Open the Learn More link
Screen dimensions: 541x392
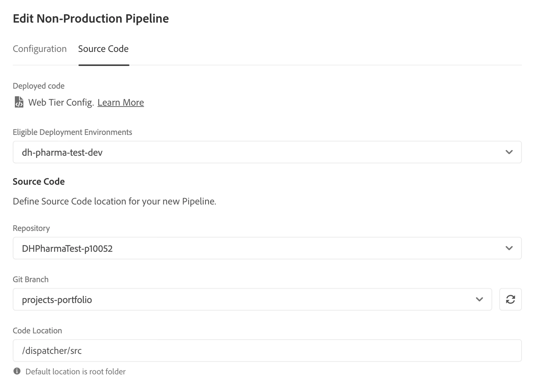121,102
